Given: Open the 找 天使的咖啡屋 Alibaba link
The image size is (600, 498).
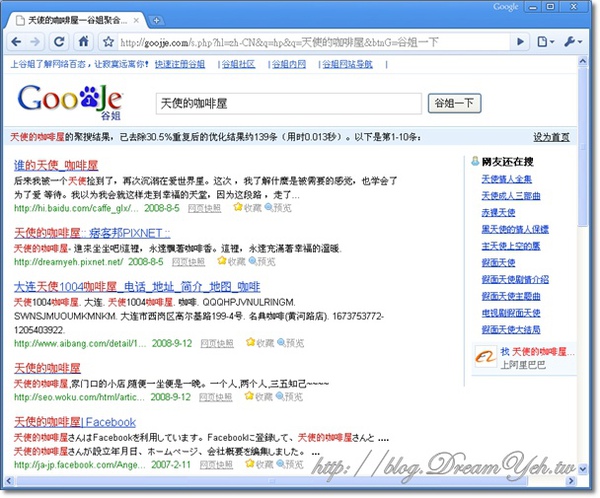Looking at the screenshot, I should pyautogui.click(x=537, y=352).
